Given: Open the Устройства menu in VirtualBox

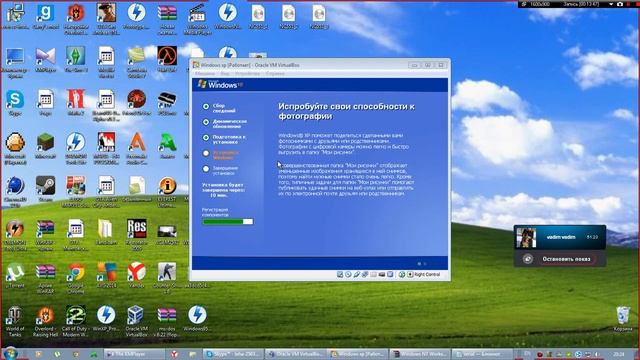Looking at the screenshot, I should (247, 74).
